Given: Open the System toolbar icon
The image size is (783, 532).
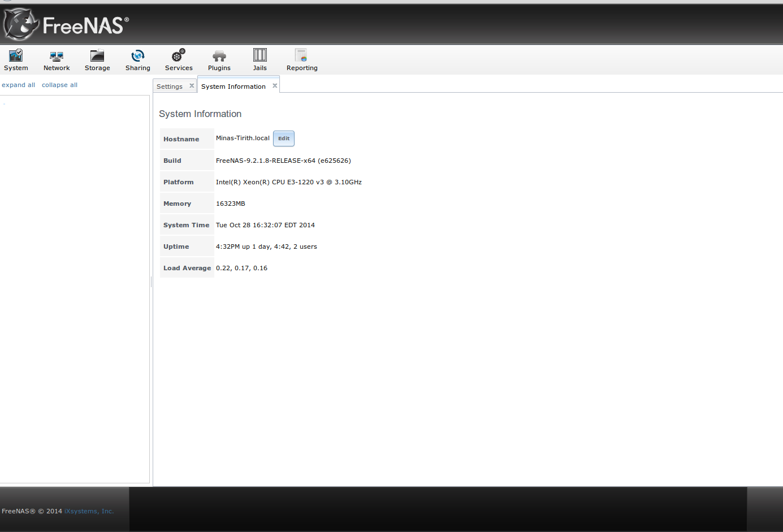Looking at the screenshot, I should [x=16, y=59].
